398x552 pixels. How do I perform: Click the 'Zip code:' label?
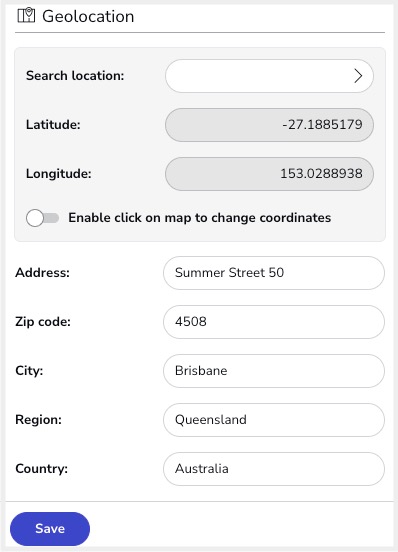click(43, 322)
